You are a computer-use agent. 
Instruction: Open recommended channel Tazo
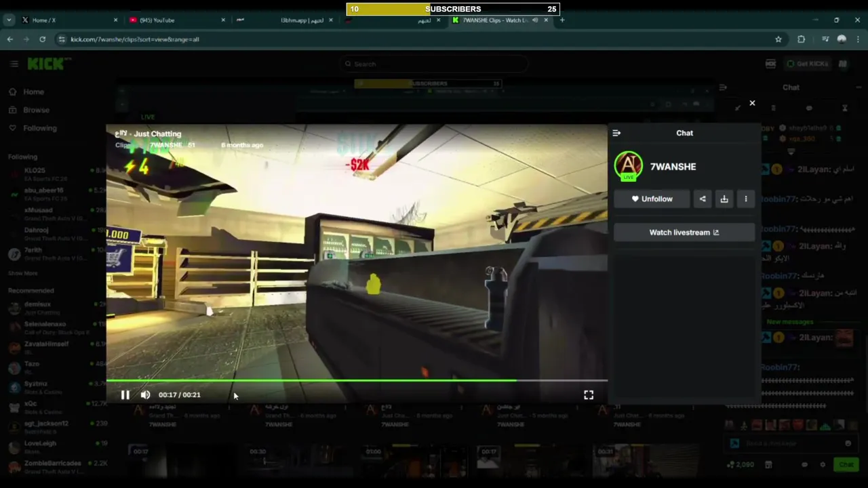pyautogui.click(x=56, y=367)
